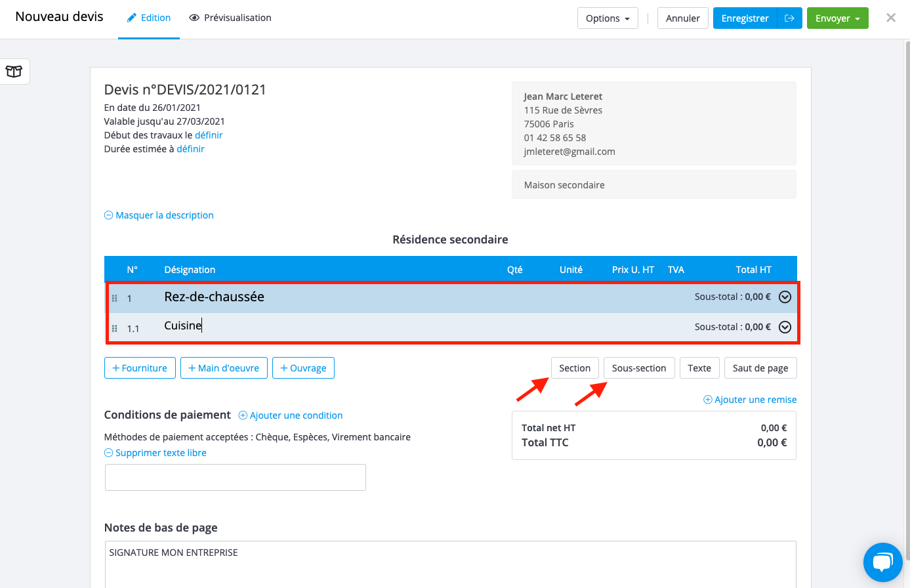
Task: Click the Enregistrer button
Action: (745, 18)
